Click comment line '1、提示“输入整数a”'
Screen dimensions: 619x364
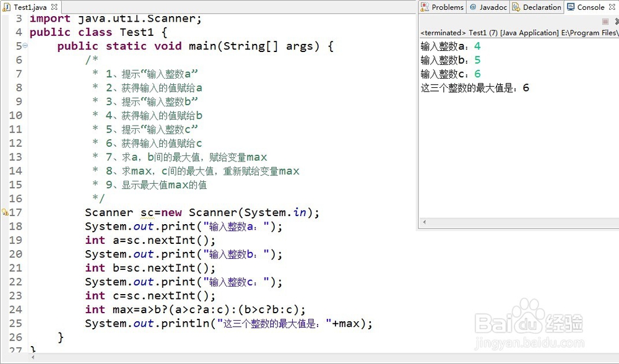click(145, 74)
